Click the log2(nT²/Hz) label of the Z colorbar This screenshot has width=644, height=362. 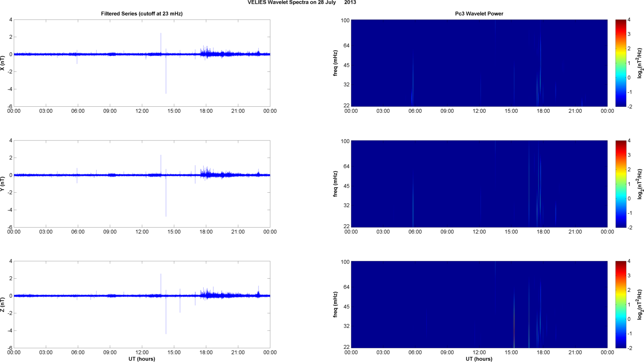coord(640,305)
